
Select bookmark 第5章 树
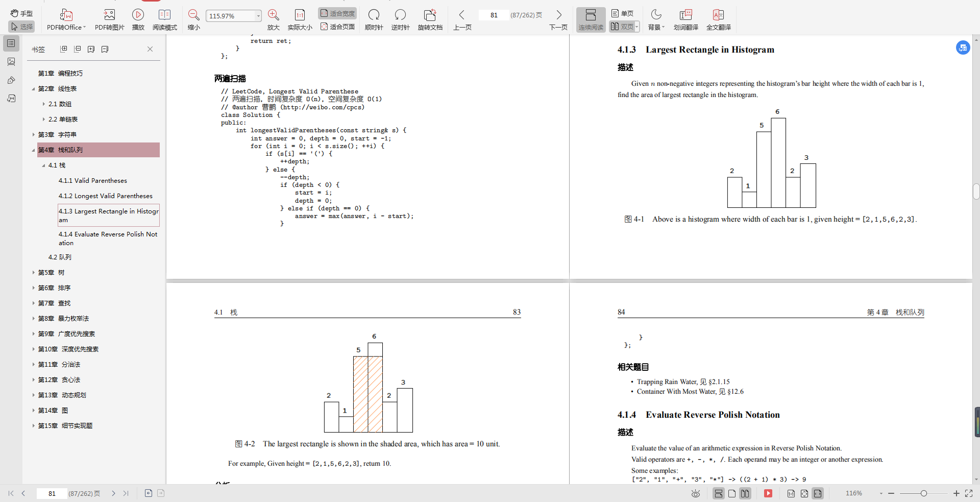tap(51, 273)
